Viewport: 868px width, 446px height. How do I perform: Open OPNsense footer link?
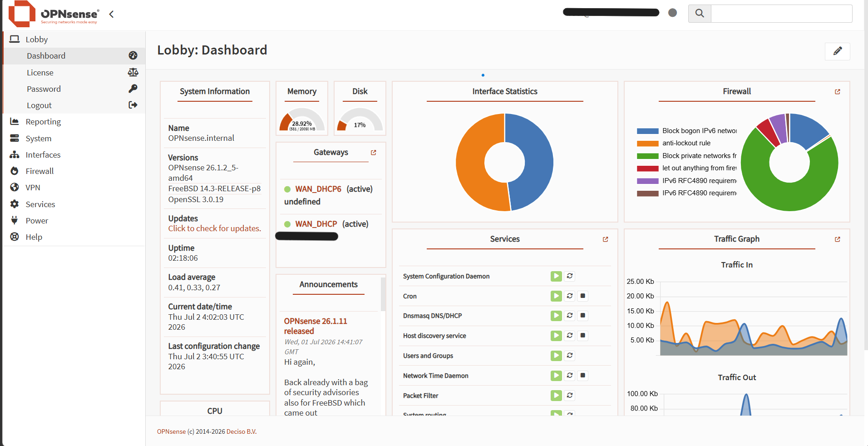pos(171,431)
